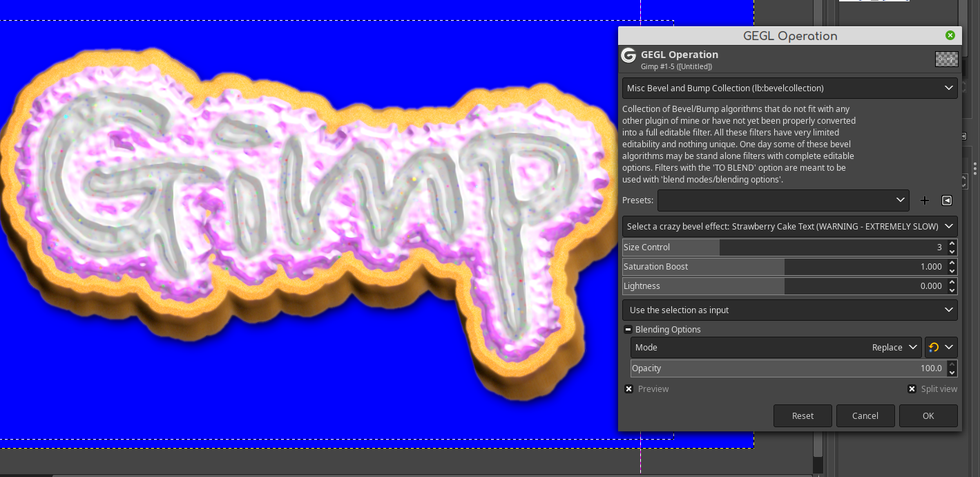Increase Saturation Boost with up arrow
Viewport: 980px width, 477px height.
(952, 263)
